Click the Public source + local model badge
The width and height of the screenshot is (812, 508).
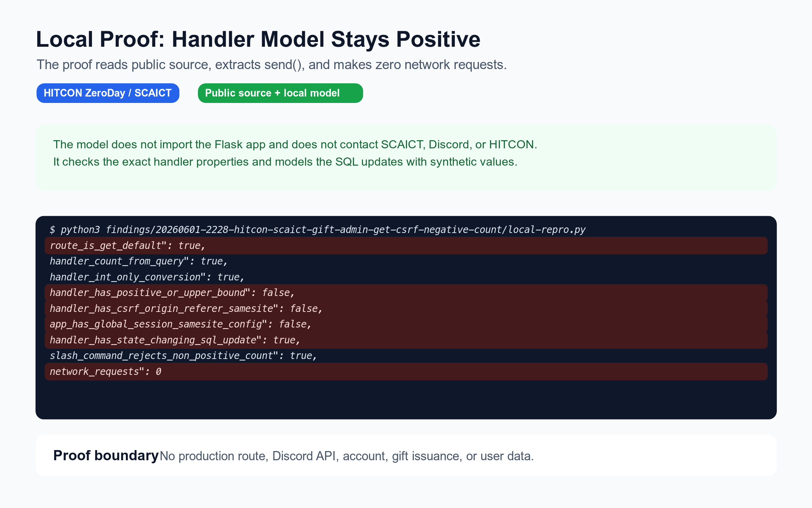[x=280, y=93]
